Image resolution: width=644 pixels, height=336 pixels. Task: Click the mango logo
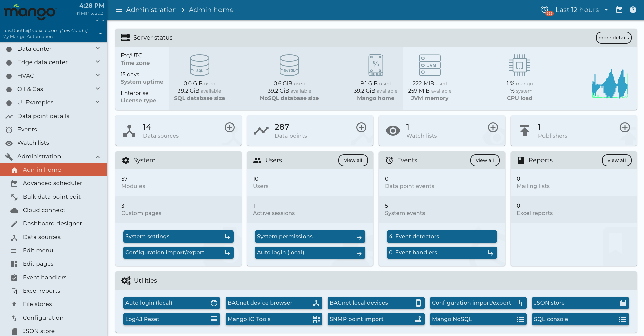(30, 12)
